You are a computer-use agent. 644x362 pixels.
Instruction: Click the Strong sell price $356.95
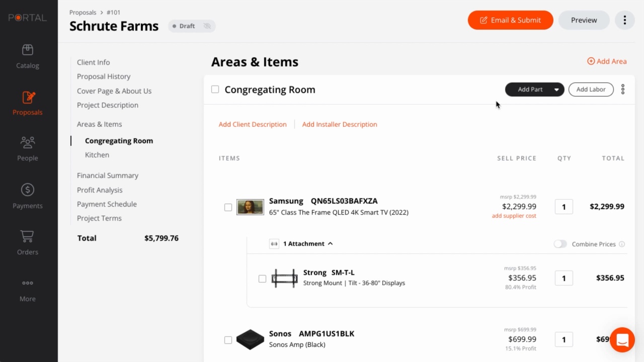coord(522,278)
